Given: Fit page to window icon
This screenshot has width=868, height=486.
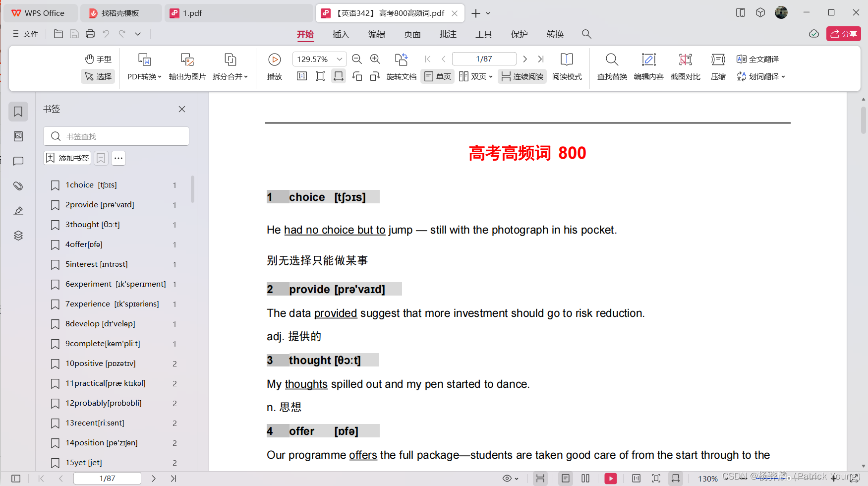Looking at the screenshot, I should point(320,76).
